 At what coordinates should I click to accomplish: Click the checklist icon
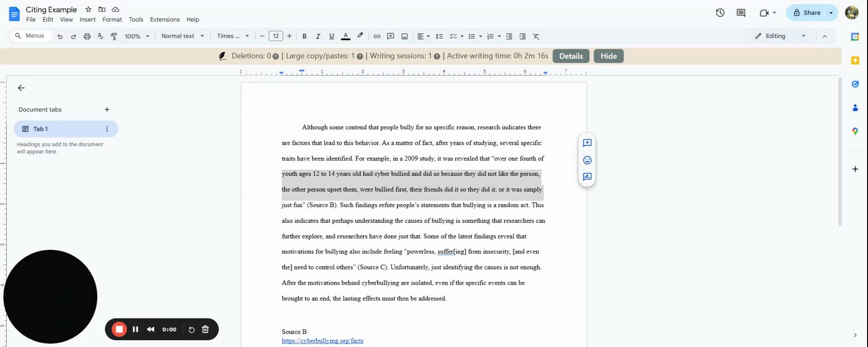[453, 36]
